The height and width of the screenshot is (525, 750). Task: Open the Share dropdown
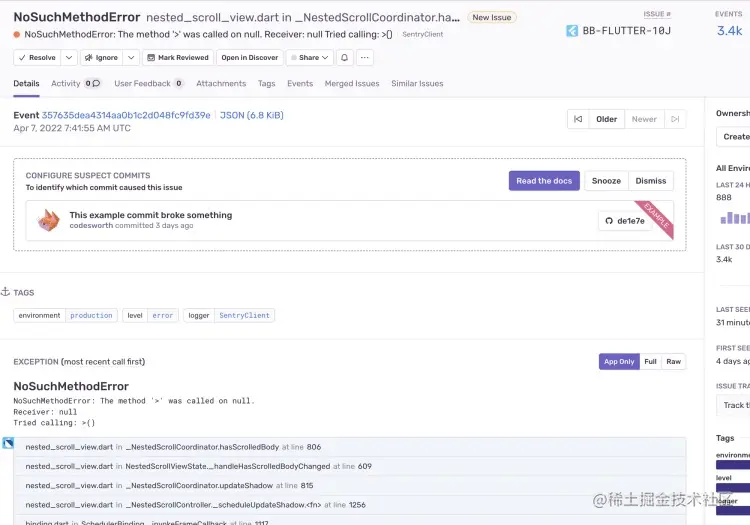pos(309,57)
